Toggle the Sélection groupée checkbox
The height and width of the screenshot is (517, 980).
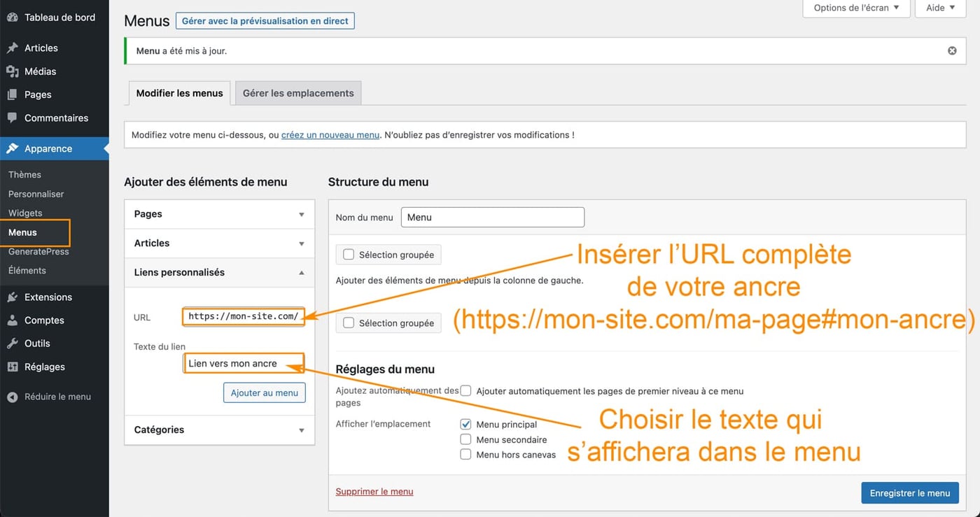(x=348, y=254)
